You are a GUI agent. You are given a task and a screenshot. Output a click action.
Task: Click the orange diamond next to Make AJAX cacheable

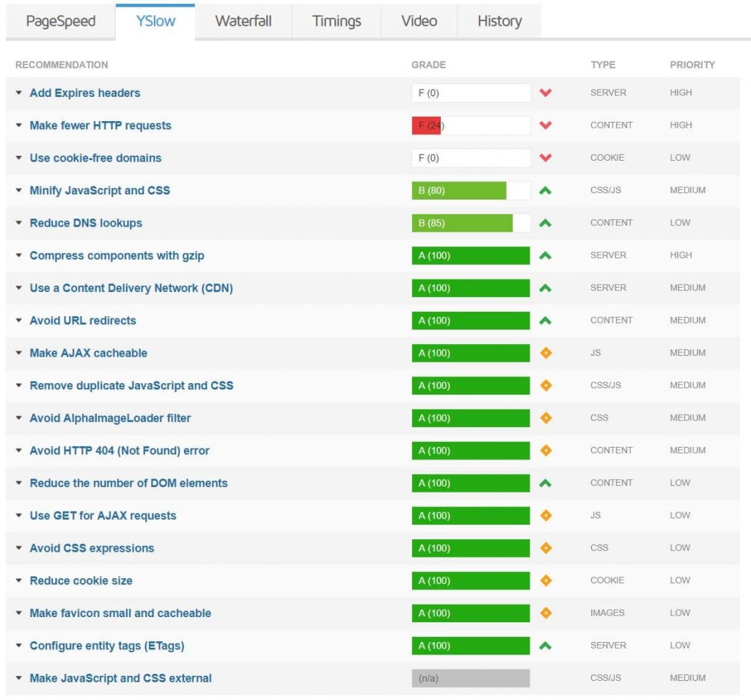[x=546, y=353]
